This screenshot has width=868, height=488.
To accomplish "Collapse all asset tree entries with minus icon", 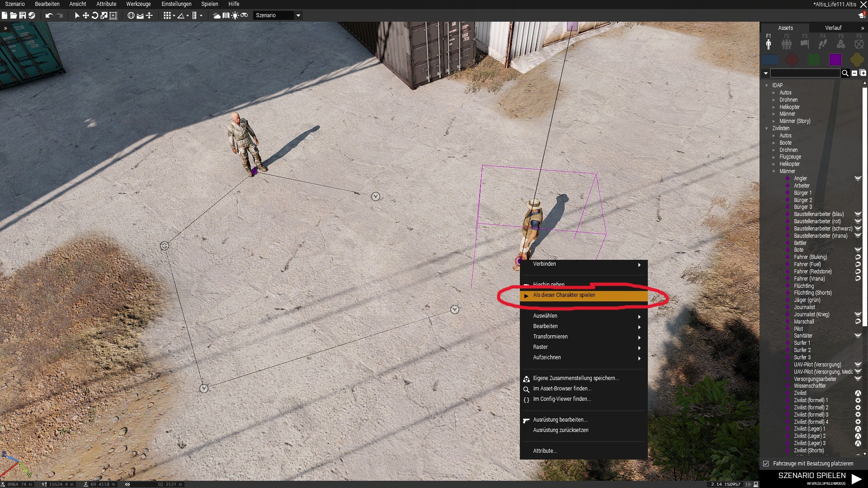I will tap(854, 73).
